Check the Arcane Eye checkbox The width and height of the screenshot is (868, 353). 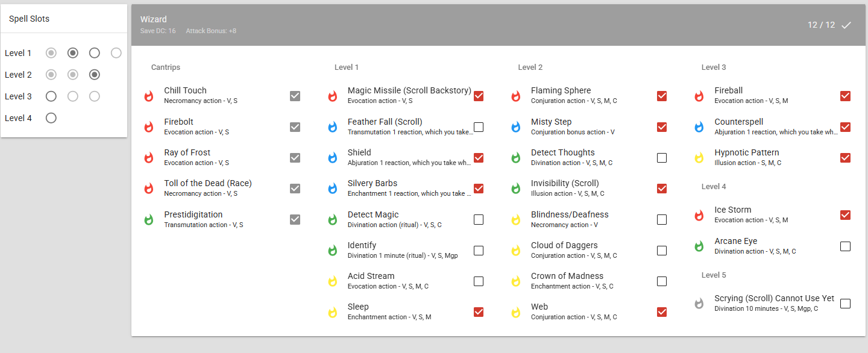[x=845, y=246]
